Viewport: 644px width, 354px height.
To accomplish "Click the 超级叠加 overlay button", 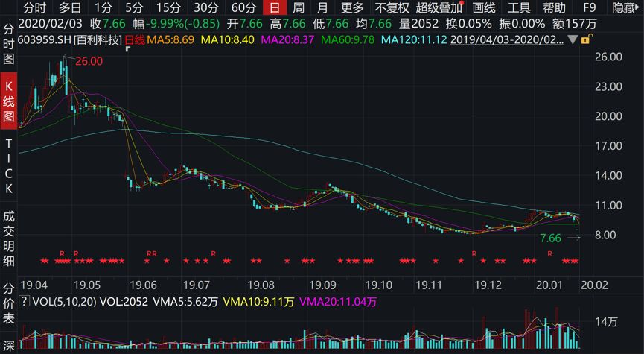I will click(x=439, y=8).
